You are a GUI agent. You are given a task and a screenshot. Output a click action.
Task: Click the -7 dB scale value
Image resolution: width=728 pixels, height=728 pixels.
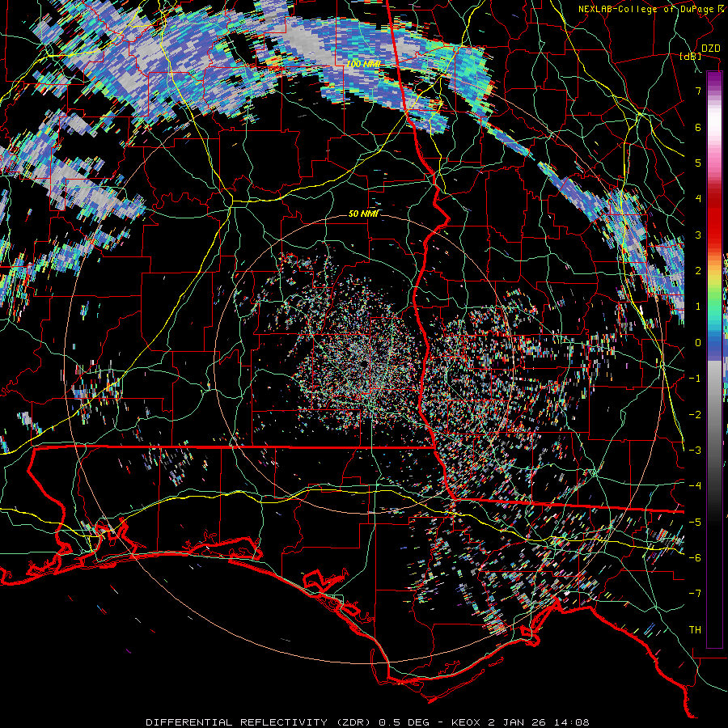point(695,594)
